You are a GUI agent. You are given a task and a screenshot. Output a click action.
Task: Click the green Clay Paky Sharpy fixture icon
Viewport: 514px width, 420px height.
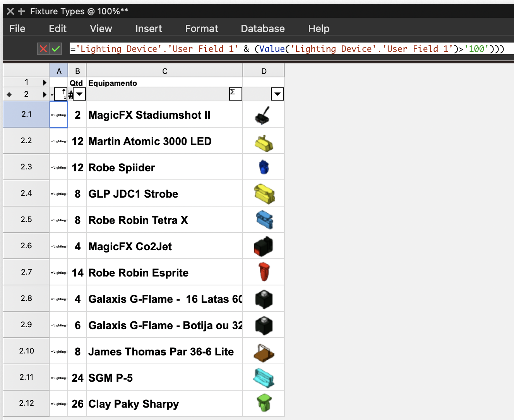(264, 403)
